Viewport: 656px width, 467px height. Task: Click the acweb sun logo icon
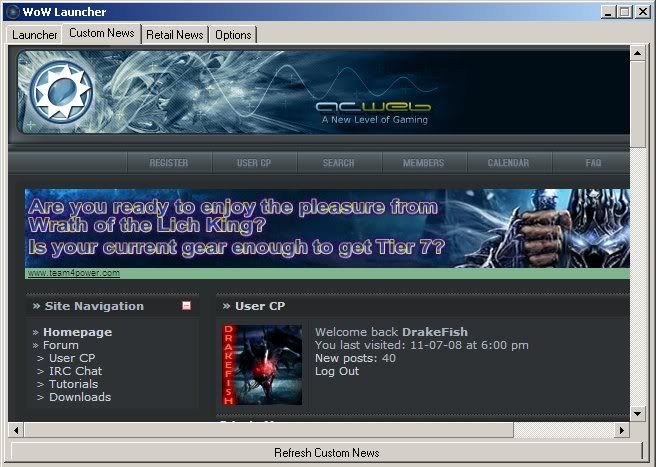tap(62, 92)
